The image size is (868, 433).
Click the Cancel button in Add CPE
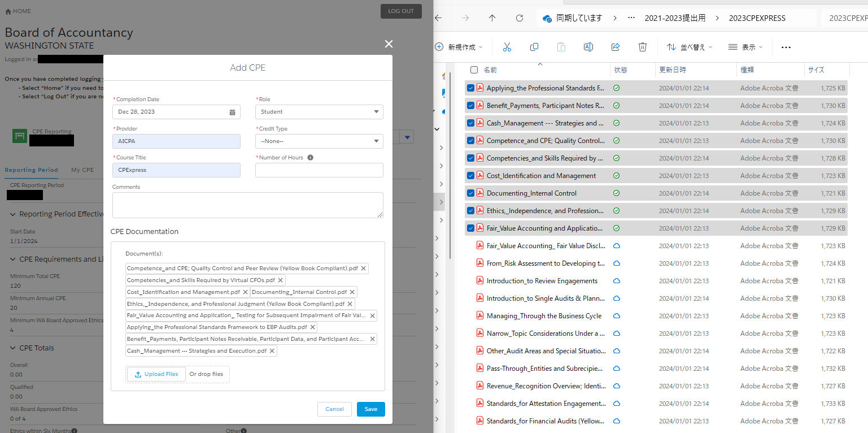[334, 409]
